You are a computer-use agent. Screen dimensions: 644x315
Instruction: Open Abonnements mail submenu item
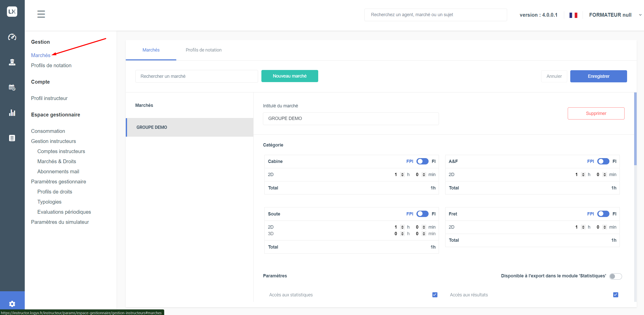(x=58, y=172)
